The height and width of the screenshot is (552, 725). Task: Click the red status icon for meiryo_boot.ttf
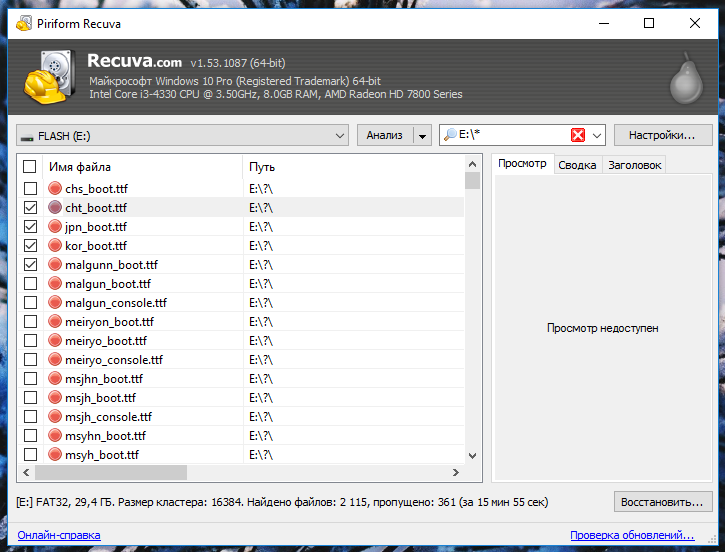[55, 340]
